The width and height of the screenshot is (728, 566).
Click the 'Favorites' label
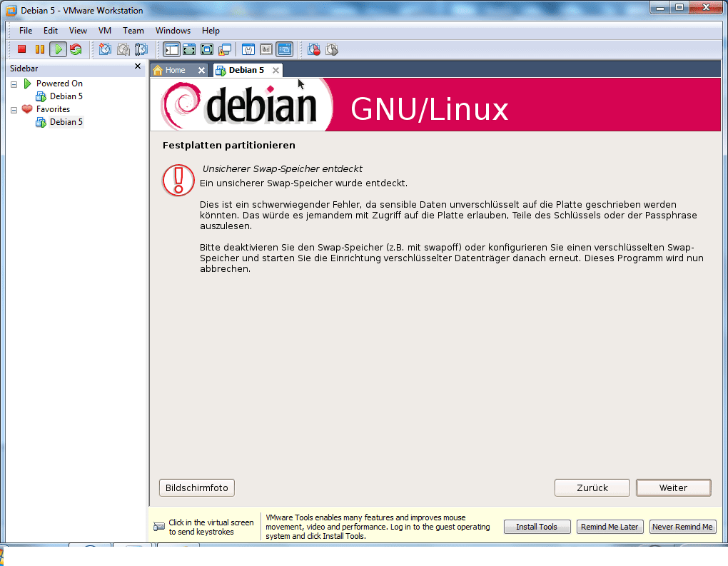[53, 109]
